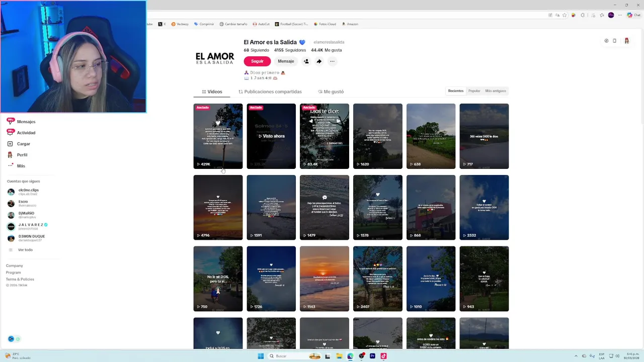Open the user avatar menu at top right
This screenshot has height=362, width=644.
[626, 41]
